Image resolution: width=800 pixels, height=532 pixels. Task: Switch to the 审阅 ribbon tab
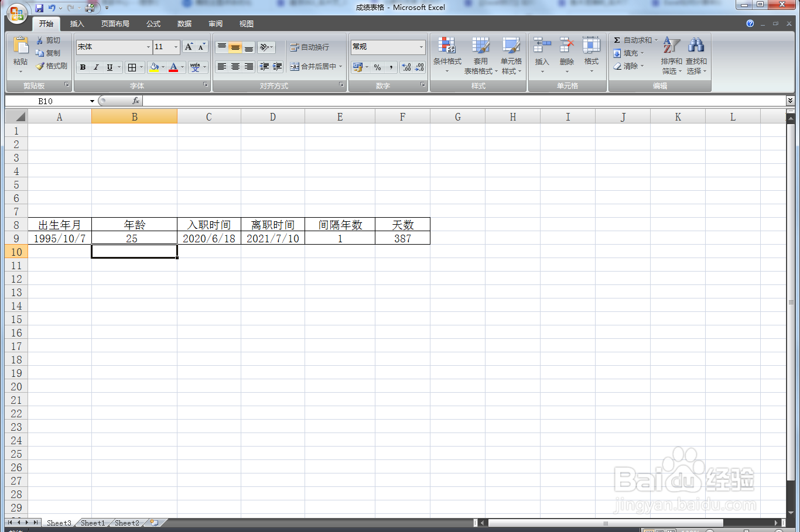click(216, 24)
